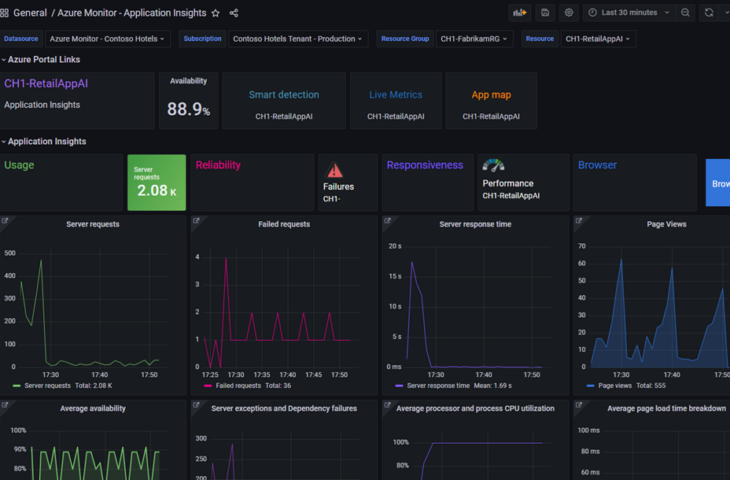Save the dashboard
The width and height of the screenshot is (730, 480).
coord(545,13)
